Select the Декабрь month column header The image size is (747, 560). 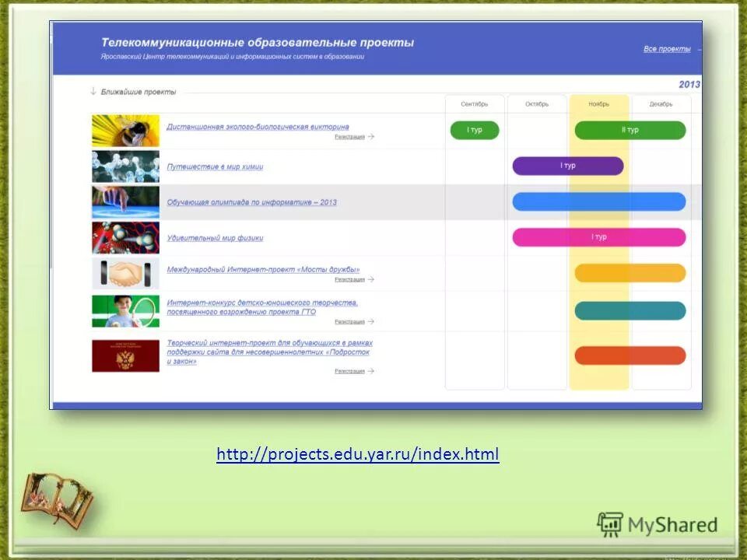pos(661,103)
